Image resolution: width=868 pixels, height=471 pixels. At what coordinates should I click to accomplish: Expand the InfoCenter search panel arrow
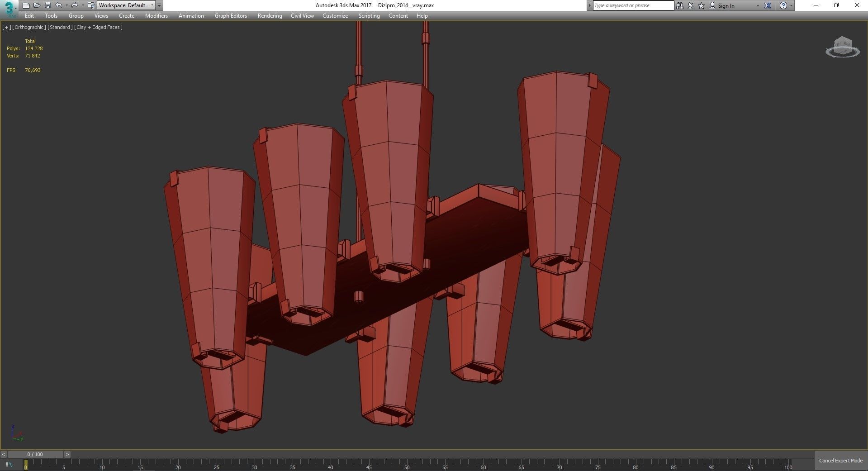589,5
